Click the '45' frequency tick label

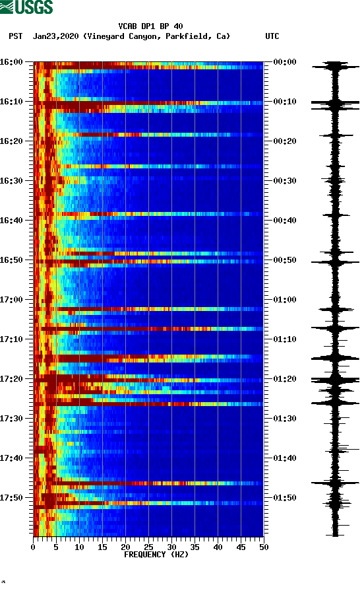tap(241, 547)
